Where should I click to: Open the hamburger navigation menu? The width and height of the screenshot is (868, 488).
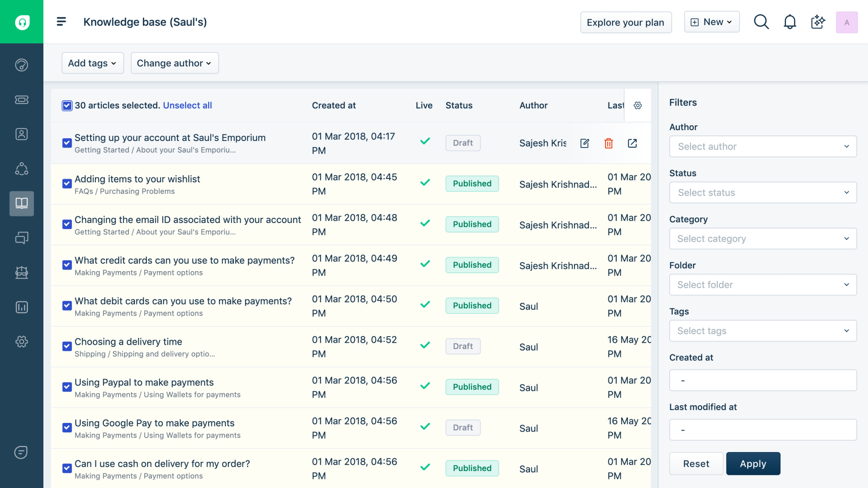coord(61,21)
